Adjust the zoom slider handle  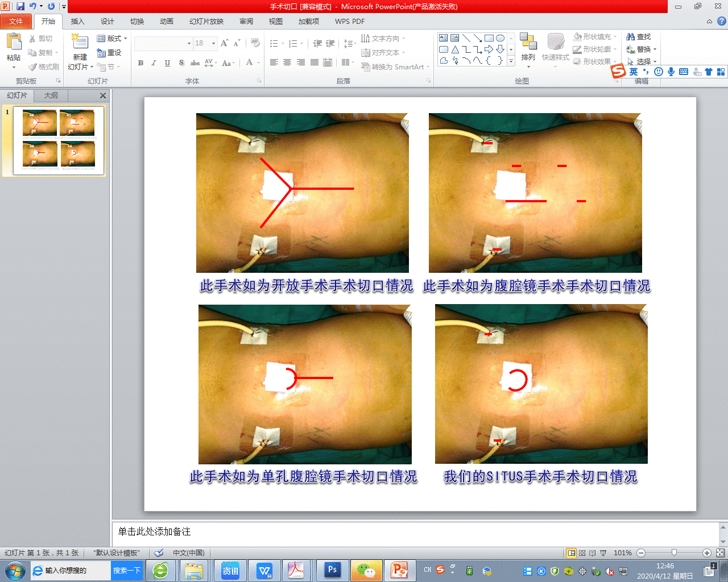tap(674, 552)
